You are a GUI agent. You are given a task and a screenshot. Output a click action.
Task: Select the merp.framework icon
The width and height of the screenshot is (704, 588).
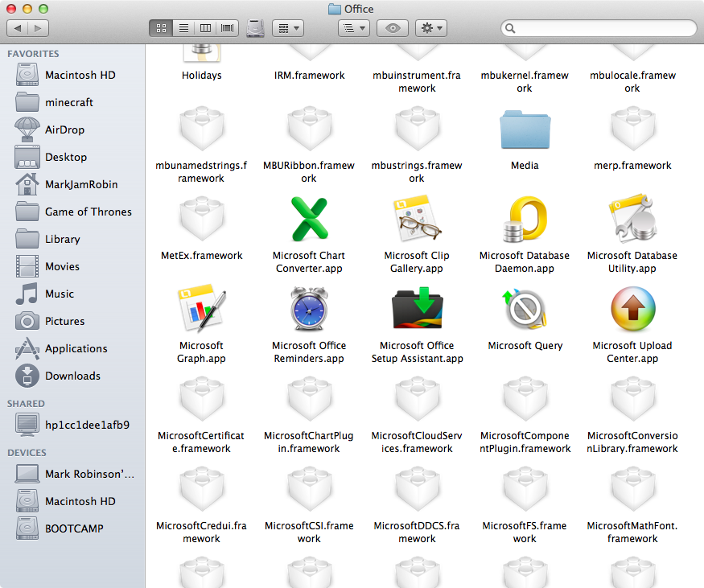click(x=632, y=129)
